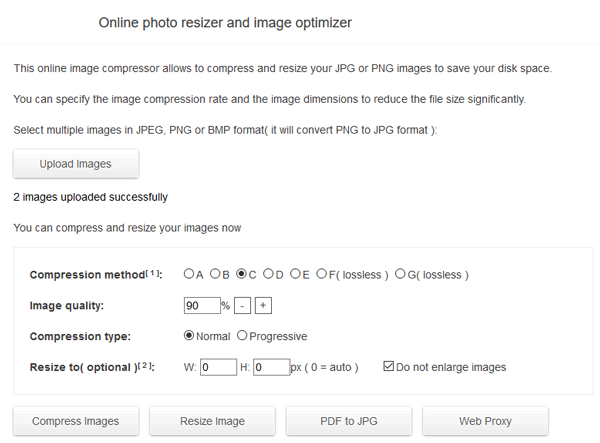
Task: Select compression method D
Action: coord(268,274)
